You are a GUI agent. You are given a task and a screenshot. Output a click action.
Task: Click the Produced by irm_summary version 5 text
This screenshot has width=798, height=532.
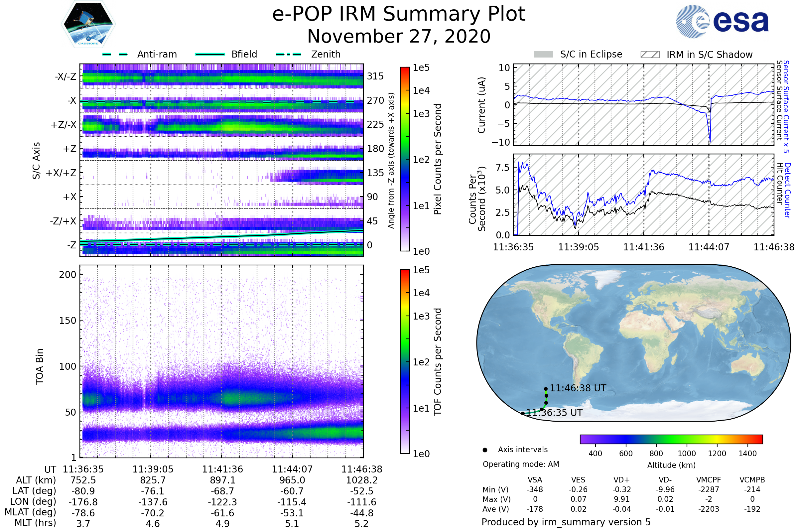coord(566,522)
